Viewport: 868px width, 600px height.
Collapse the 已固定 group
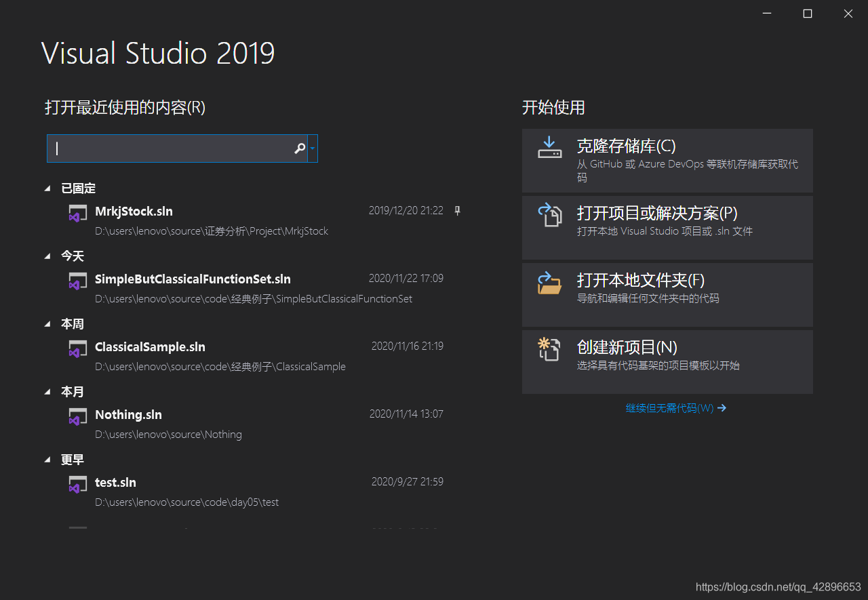coord(47,188)
